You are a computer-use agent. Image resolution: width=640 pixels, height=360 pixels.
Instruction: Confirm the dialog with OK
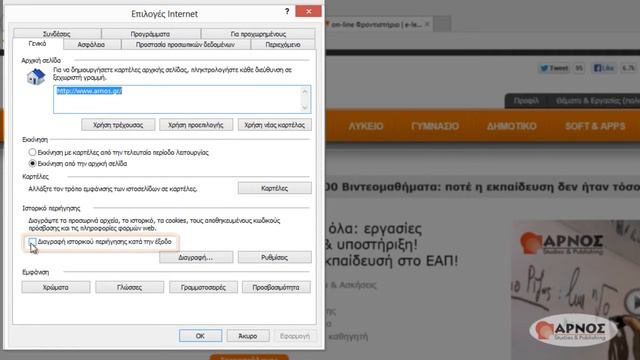point(200,336)
